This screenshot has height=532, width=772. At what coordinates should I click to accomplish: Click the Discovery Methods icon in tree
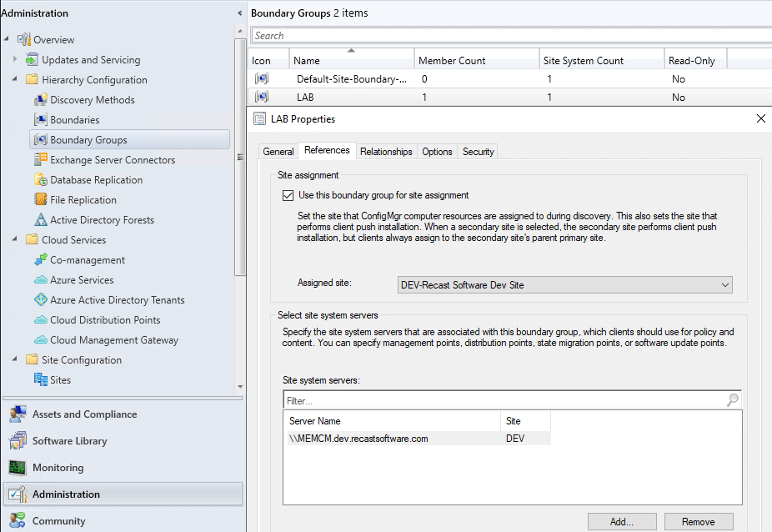(x=41, y=100)
